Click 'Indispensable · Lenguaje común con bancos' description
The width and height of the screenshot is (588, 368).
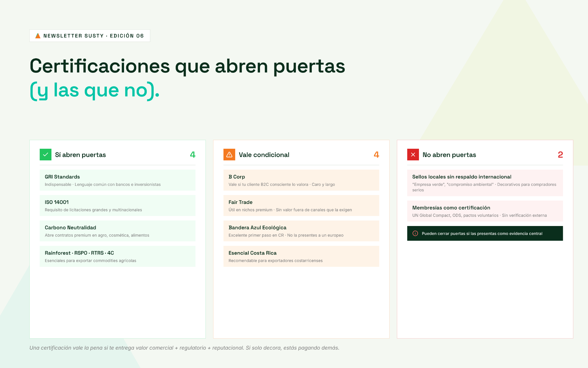[103, 185]
